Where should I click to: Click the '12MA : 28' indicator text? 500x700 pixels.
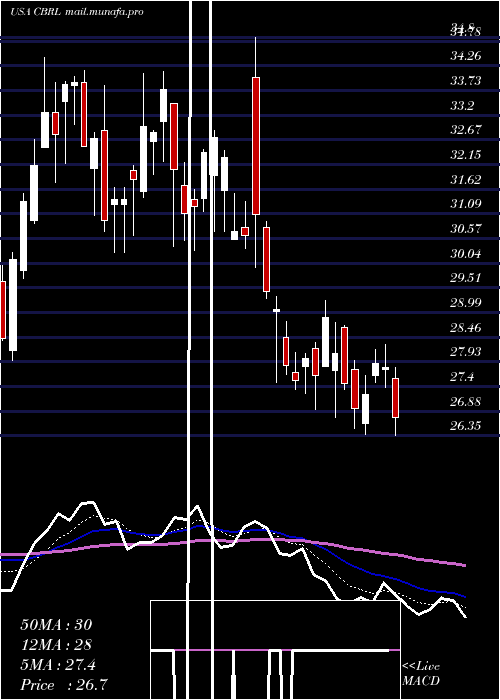pos(56,645)
